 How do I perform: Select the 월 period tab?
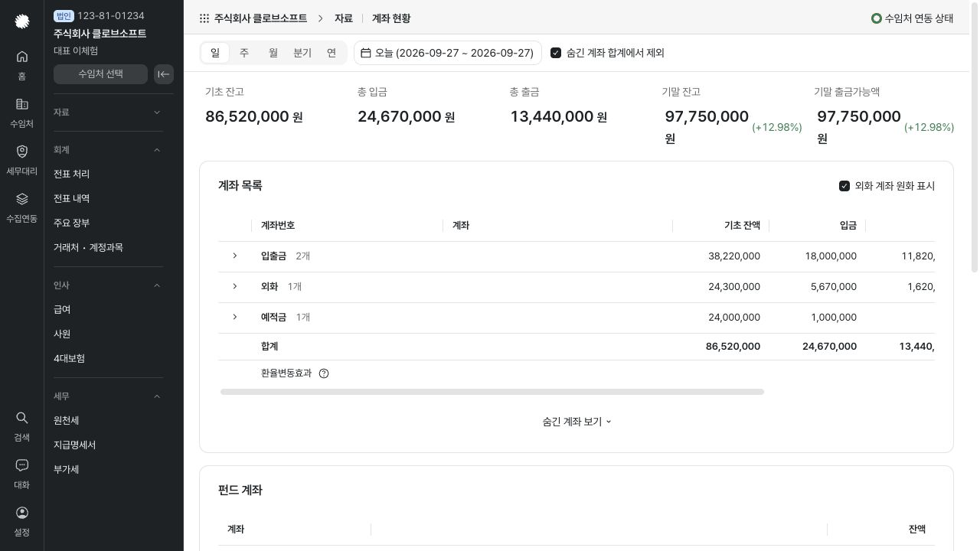click(x=273, y=53)
